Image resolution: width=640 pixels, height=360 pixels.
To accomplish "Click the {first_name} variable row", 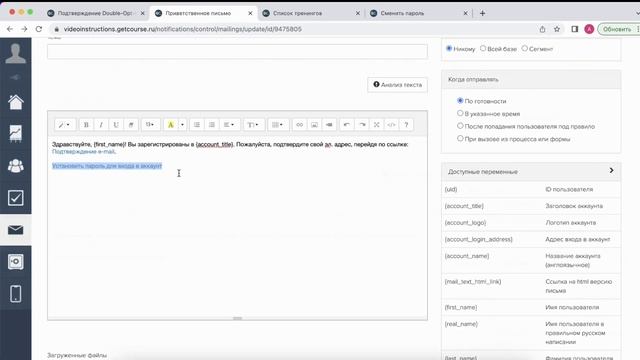I will [531, 307].
